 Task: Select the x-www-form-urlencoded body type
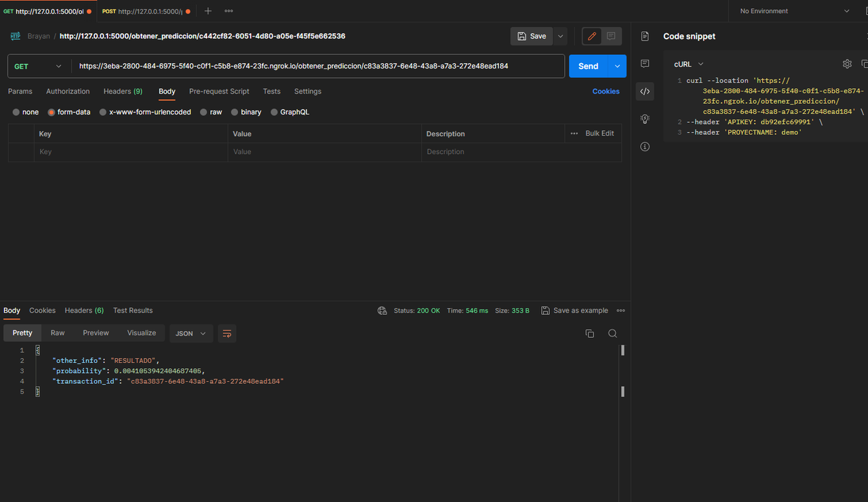click(145, 112)
